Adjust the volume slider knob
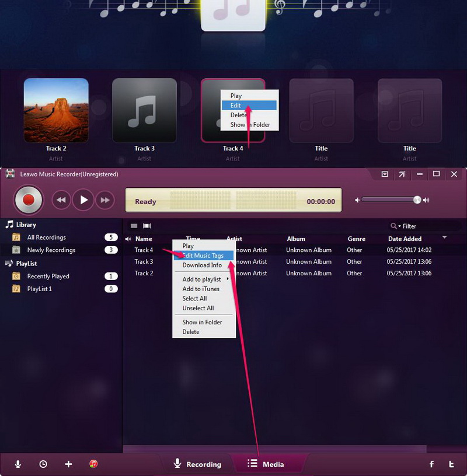467x476 pixels. [417, 199]
